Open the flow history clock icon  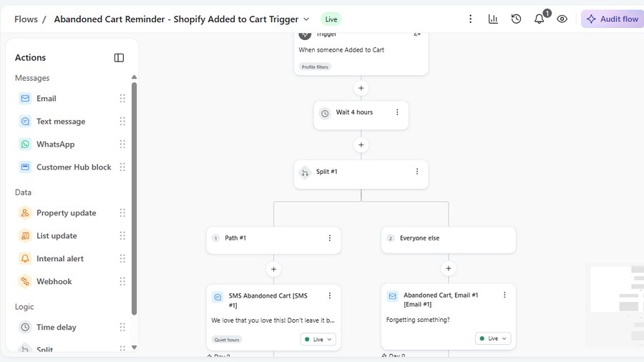pos(516,19)
